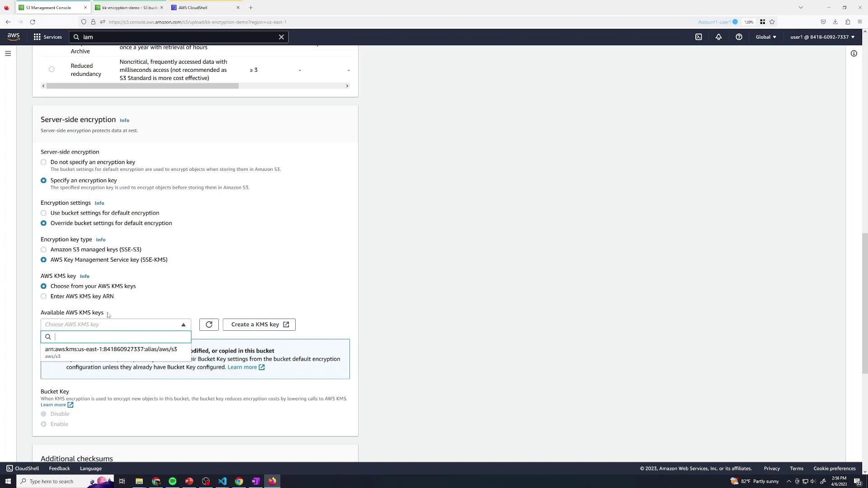Open CloudShell icon in AWS header
The width and height of the screenshot is (868, 488).
point(698,37)
